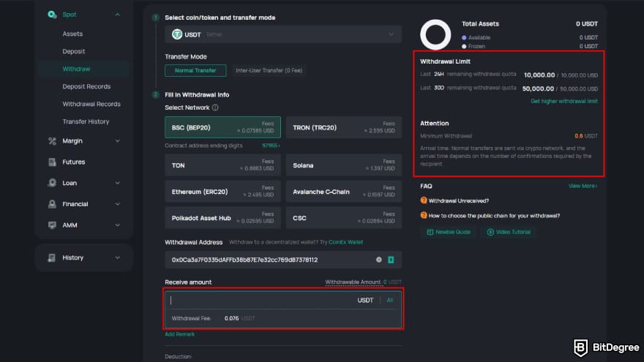
Task: Click the USDT Tether coin logo
Action: (177, 34)
